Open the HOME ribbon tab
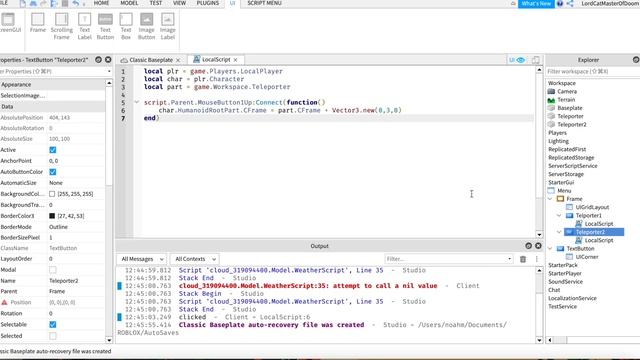Viewport: 640px width, 360px height. (x=102, y=3)
